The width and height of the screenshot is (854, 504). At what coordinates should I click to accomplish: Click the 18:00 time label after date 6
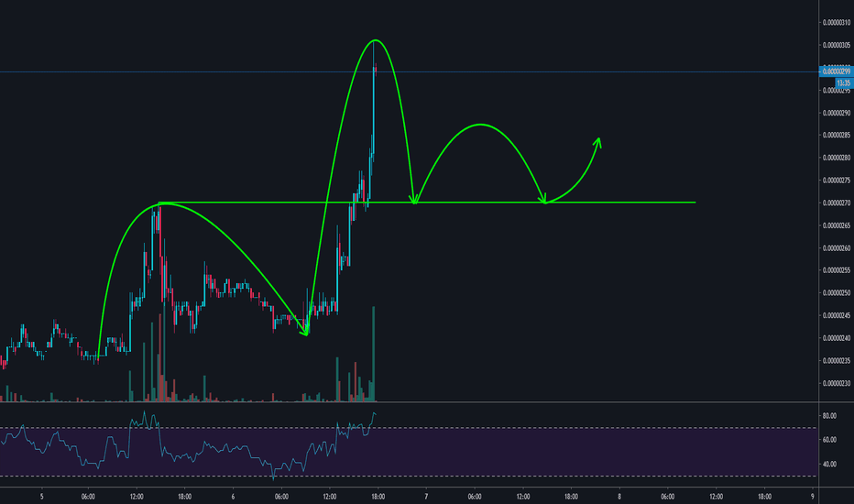click(378, 497)
